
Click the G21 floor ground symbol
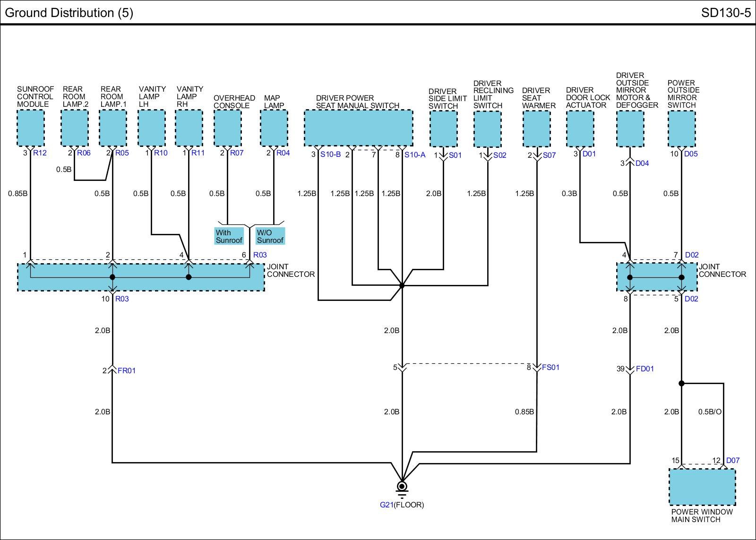coord(402,487)
